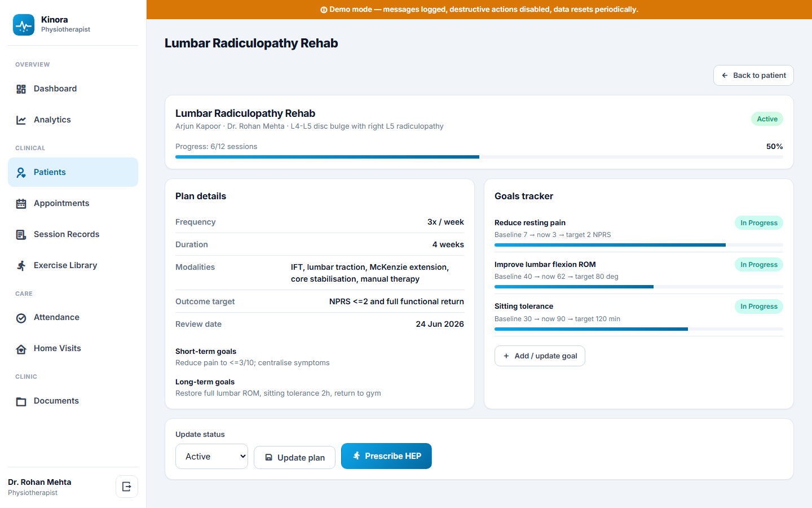
Task: Click the Exercise Library runner icon
Action: 21,266
